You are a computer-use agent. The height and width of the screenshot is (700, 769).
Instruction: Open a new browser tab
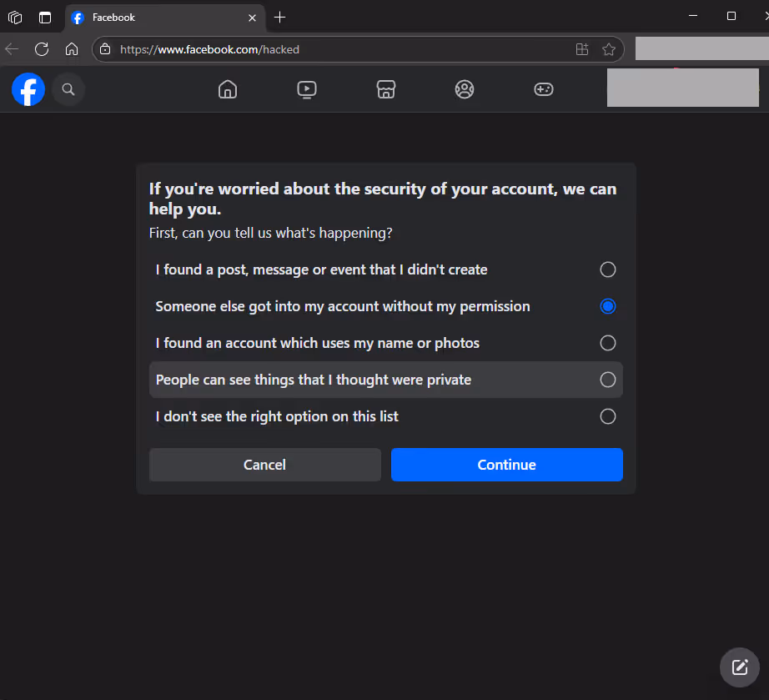[279, 17]
